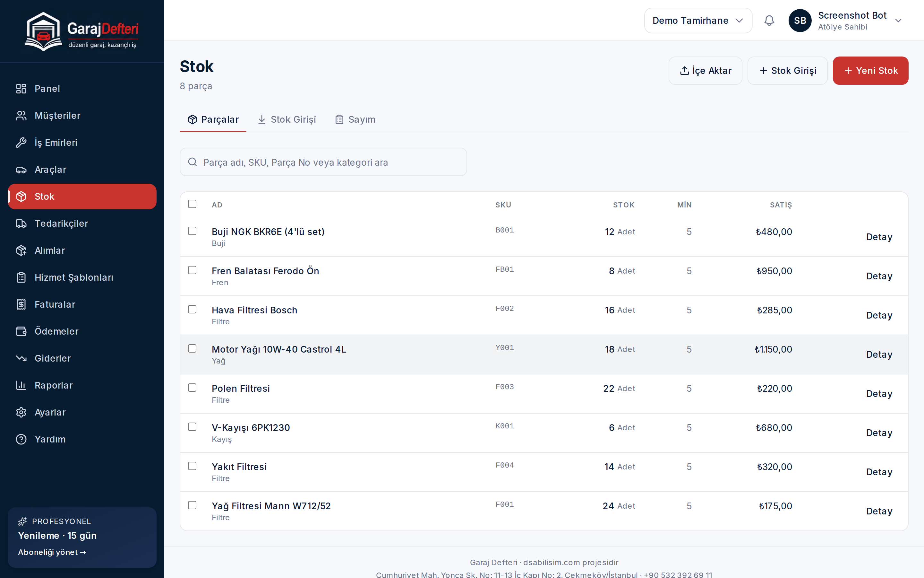Open Detay for V-Kayışı 6PK1230

click(x=879, y=433)
